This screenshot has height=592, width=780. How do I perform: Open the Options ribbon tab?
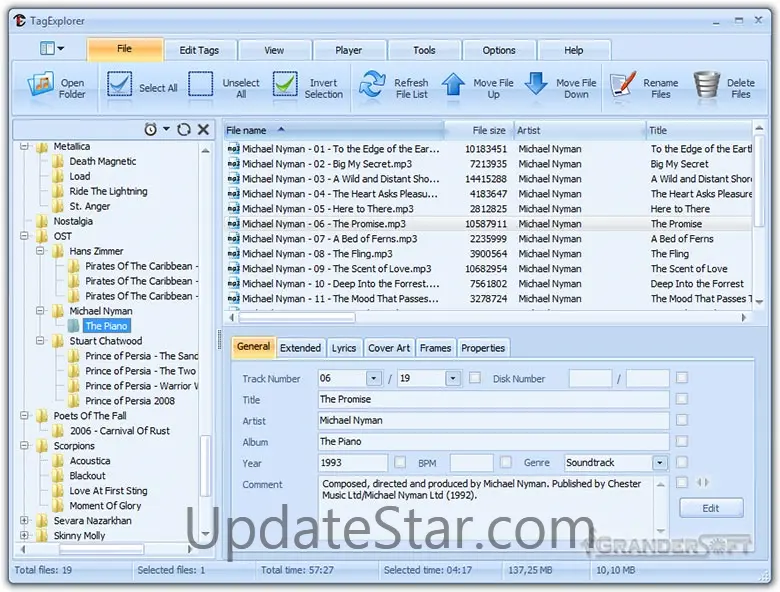click(x=498, y=50)
